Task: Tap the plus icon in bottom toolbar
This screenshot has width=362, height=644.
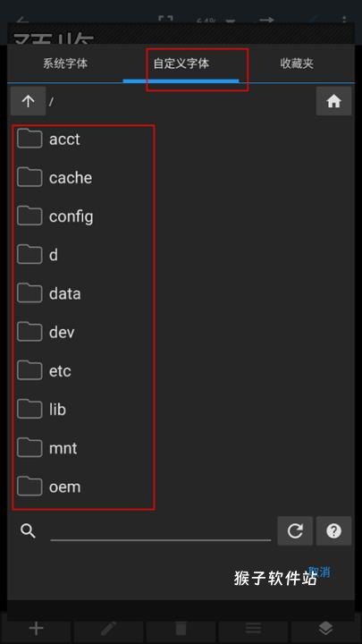Action: 36,628
